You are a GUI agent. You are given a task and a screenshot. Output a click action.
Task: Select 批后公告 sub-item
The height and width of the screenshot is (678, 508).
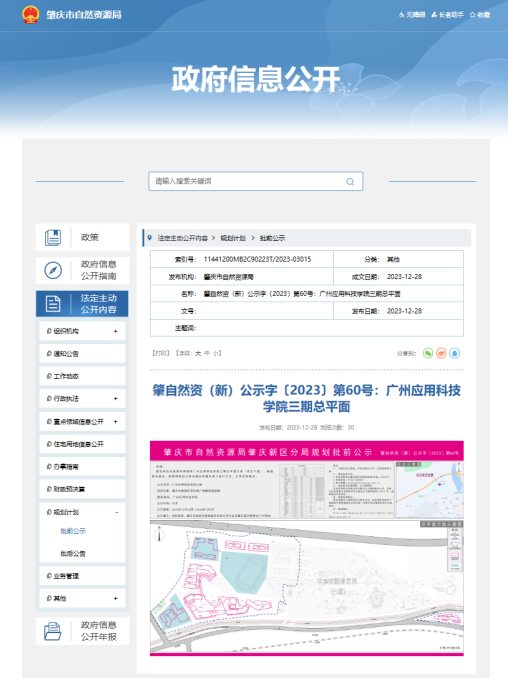(73, 553)
